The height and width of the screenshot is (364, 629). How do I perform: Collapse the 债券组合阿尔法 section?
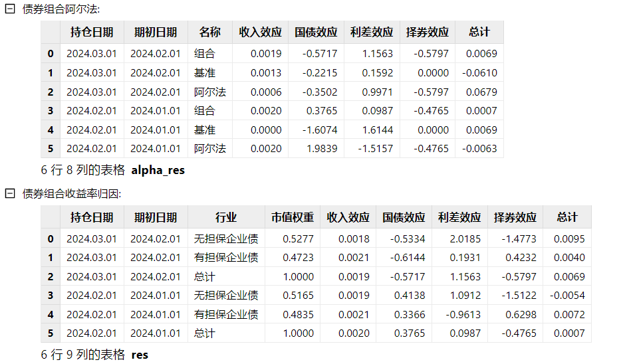click(x=10, y=9)
